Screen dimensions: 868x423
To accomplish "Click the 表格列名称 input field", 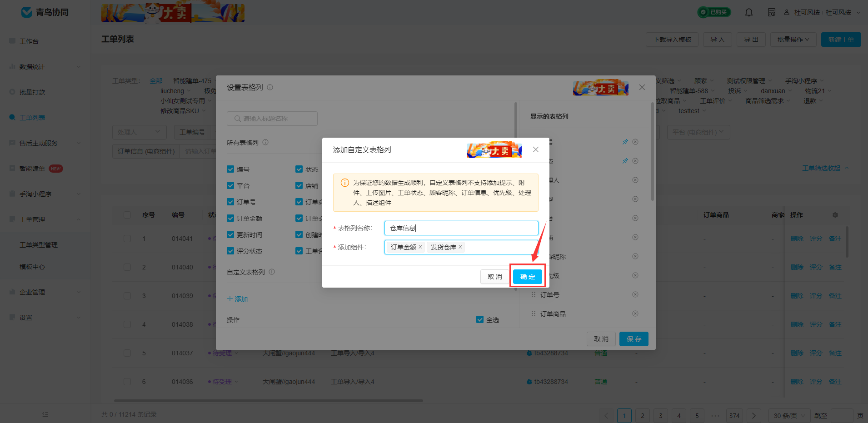I will [461, 228].
